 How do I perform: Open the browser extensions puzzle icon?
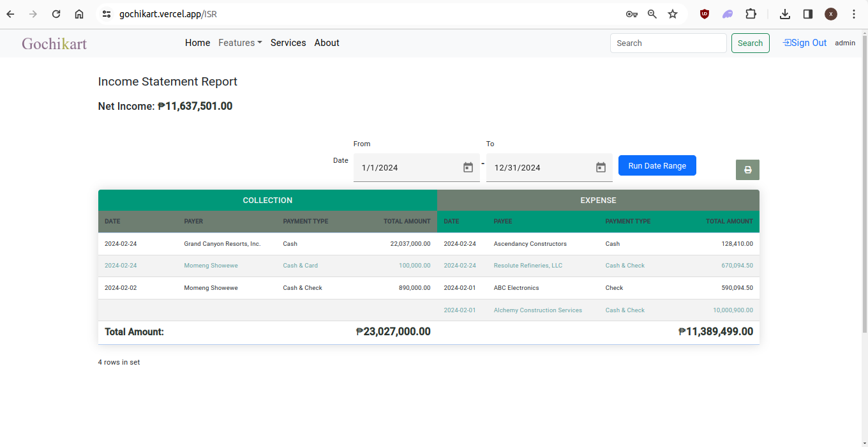click(751, 14)
